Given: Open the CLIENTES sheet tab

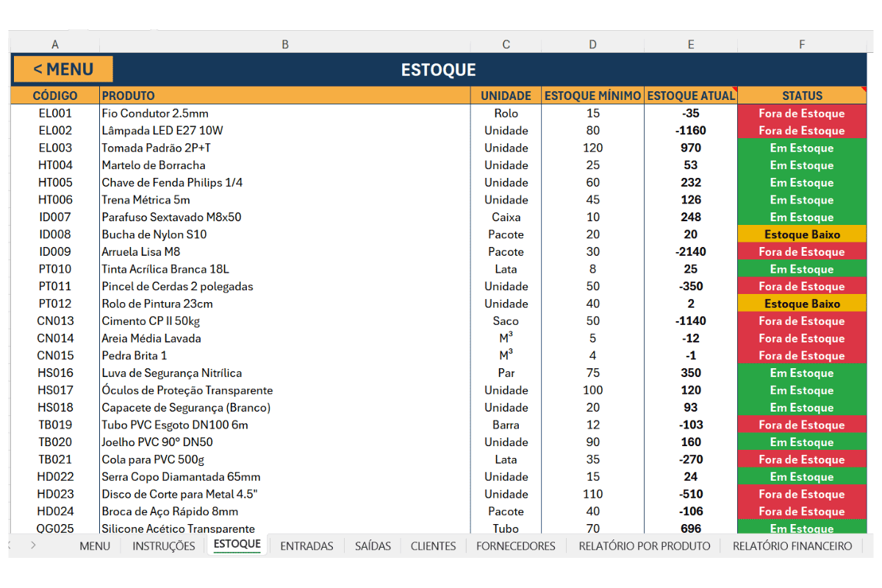Looking at the screenshot, I should [434, 546].
